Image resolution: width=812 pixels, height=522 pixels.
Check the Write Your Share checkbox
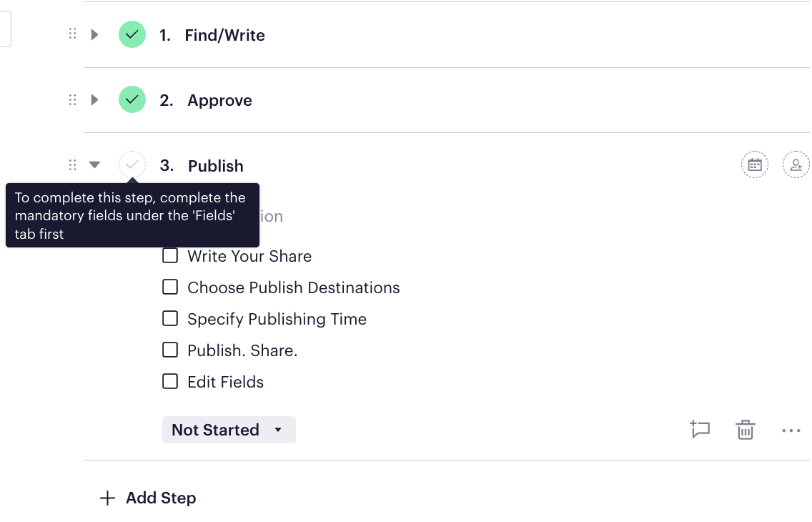tap(169, 255)
